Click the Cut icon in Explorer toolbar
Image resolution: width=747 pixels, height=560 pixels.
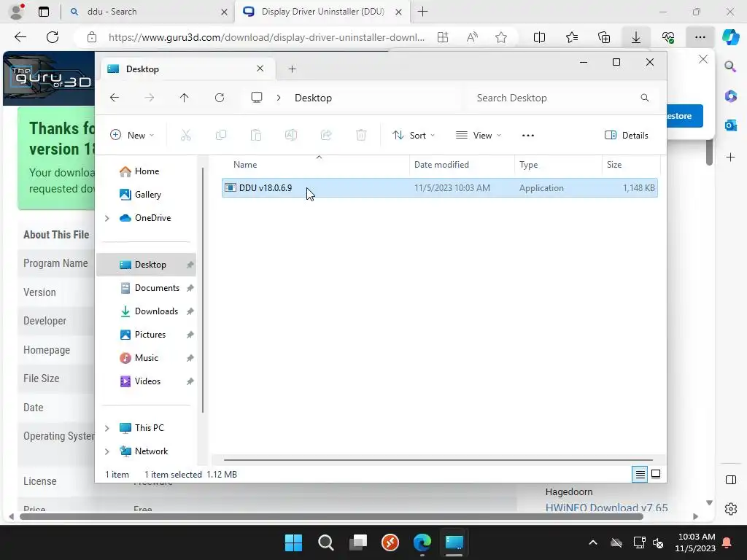pos(186,135)
